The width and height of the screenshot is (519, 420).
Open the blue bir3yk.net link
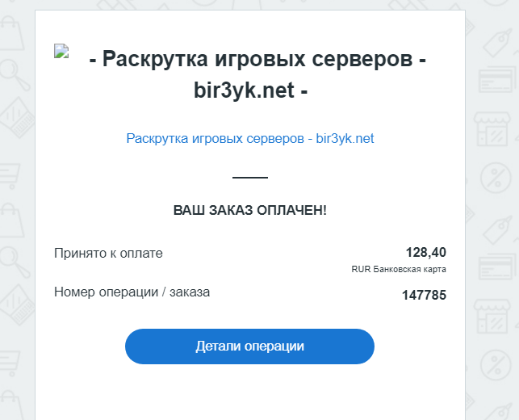(x=250, y=138)
